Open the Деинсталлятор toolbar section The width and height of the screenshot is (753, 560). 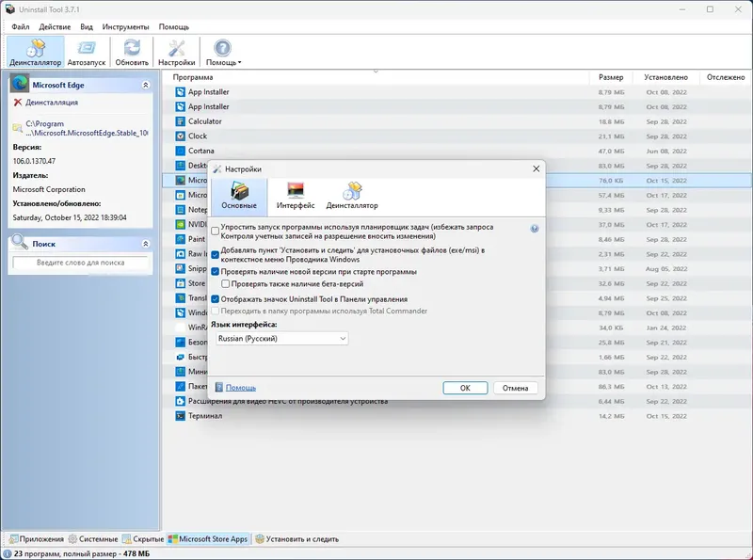click(x=36, y=52)
